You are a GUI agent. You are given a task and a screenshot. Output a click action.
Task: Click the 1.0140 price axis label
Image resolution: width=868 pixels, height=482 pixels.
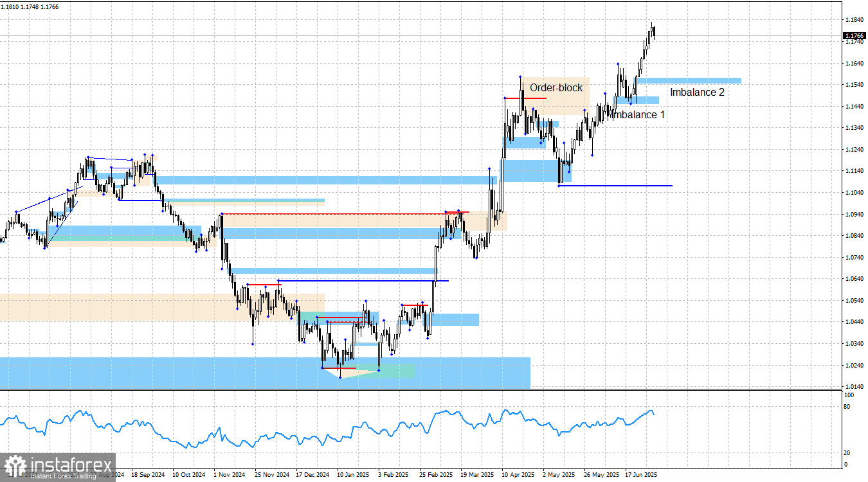[854, 387]
